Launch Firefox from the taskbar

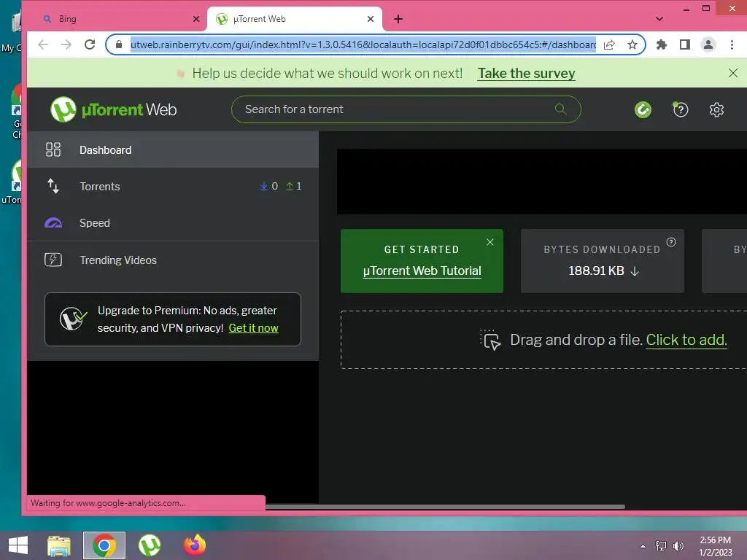point(195,545)
